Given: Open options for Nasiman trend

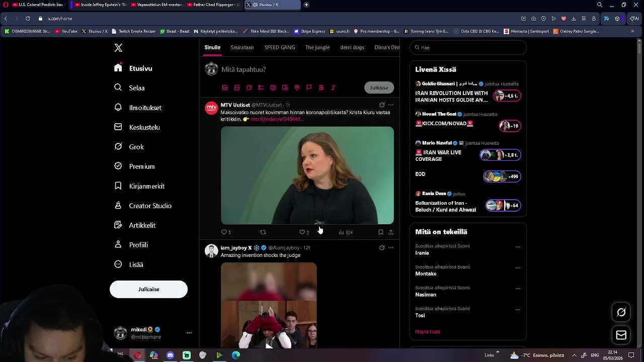Looking at the screenshot, I should pyautogui.click(x=518, y=289).
